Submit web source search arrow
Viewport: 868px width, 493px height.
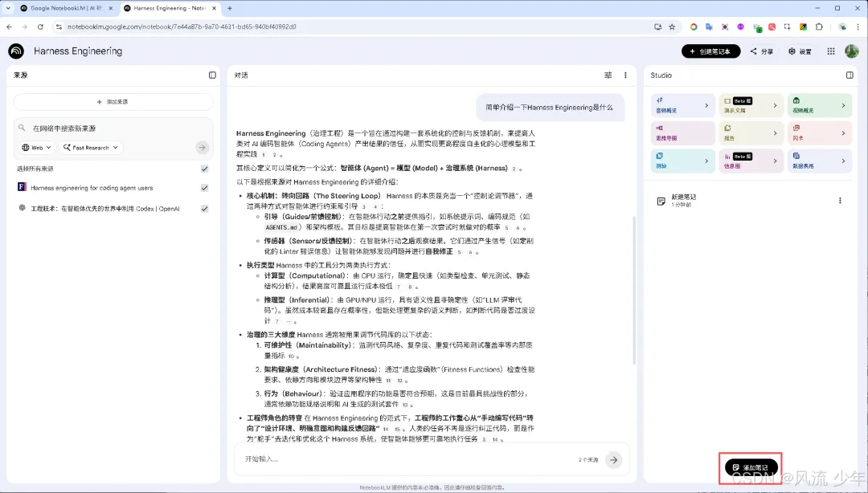tap(202, 147)
